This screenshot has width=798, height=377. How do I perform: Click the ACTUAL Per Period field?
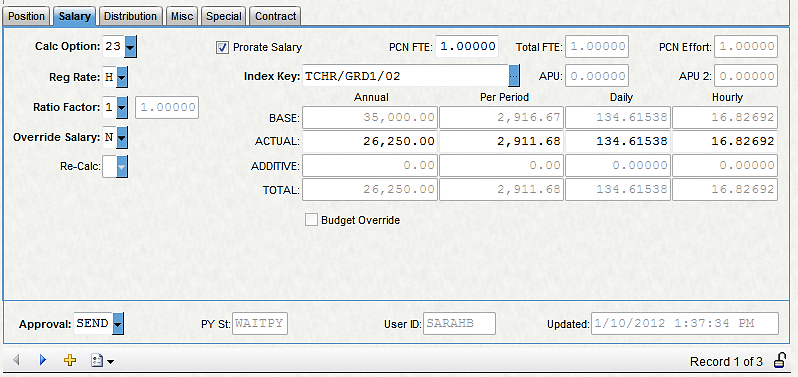tap(501, 141)
